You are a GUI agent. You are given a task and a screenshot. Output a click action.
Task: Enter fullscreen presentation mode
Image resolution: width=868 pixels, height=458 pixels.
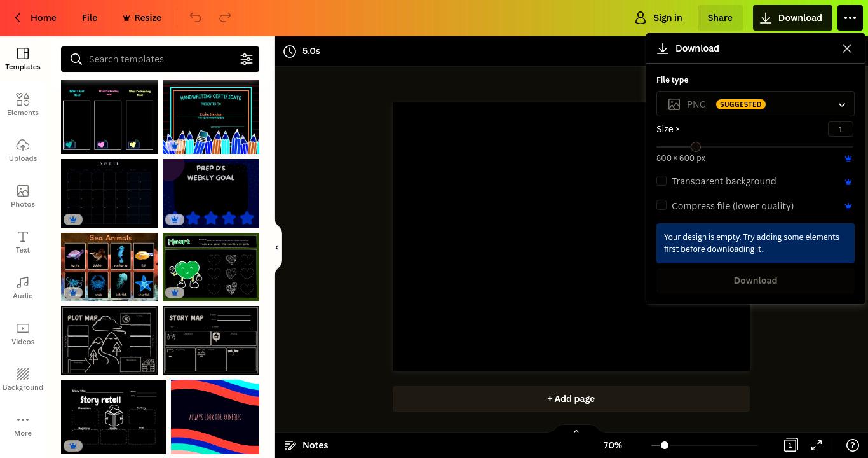point(817,445)
